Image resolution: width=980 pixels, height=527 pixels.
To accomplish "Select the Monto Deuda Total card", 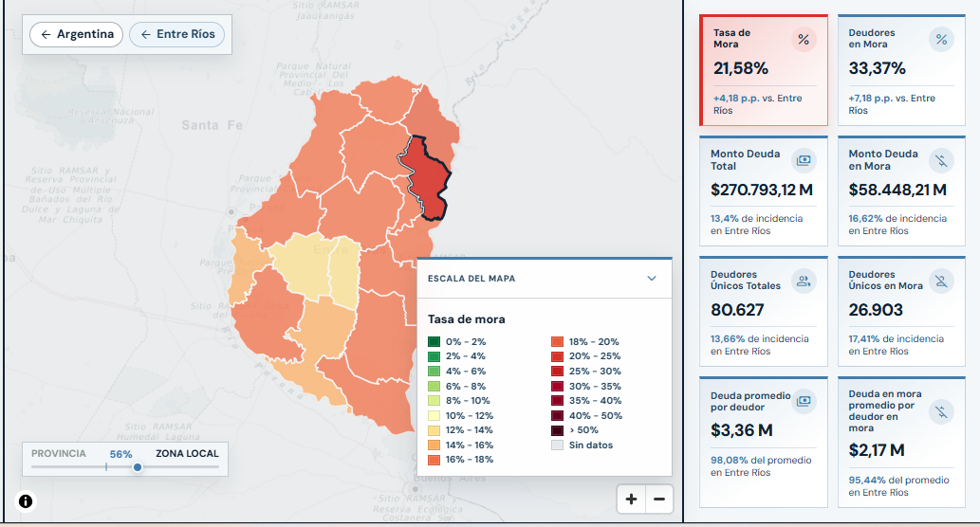I will (764, 191).
